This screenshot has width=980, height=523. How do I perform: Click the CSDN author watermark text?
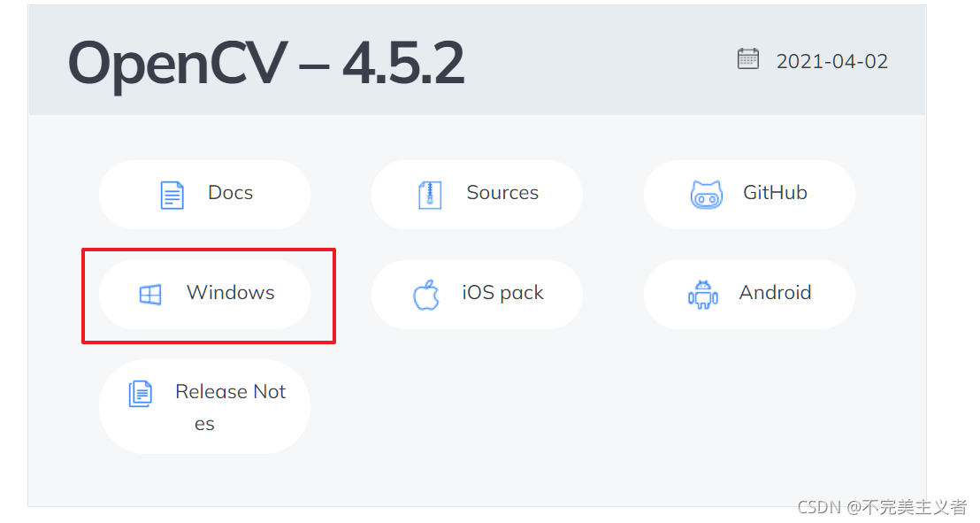[882, 507]
